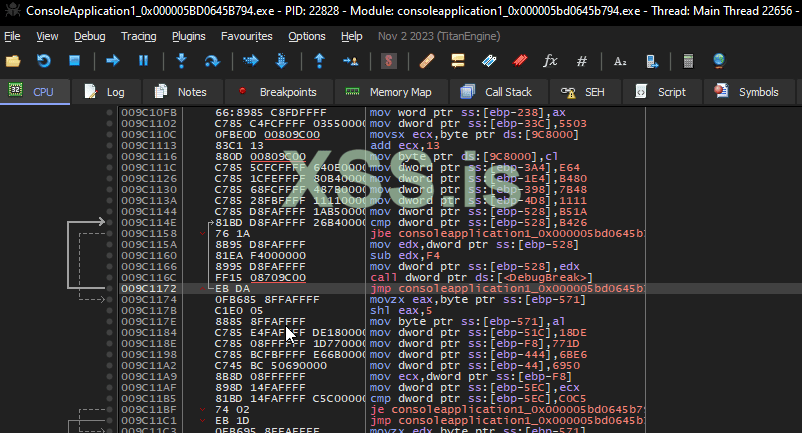Show the Bookmarks red icon
The image size is (802, 433).
tap(520, 61)
